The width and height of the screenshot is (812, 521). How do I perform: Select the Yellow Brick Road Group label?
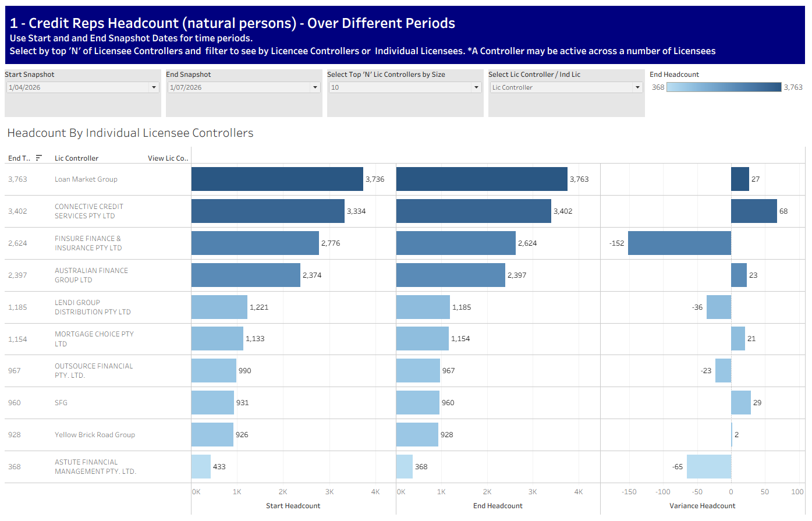pyautogui.click(x=95, y=435)
